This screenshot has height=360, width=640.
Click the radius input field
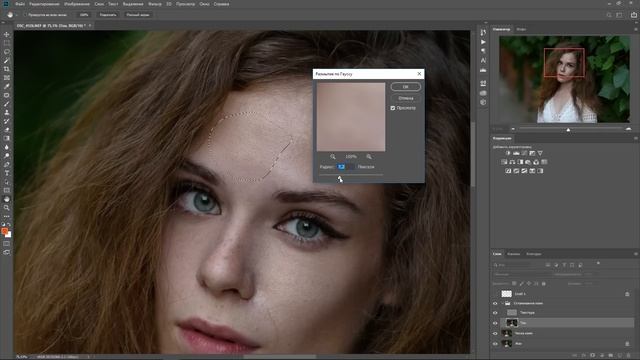(345, 167)
